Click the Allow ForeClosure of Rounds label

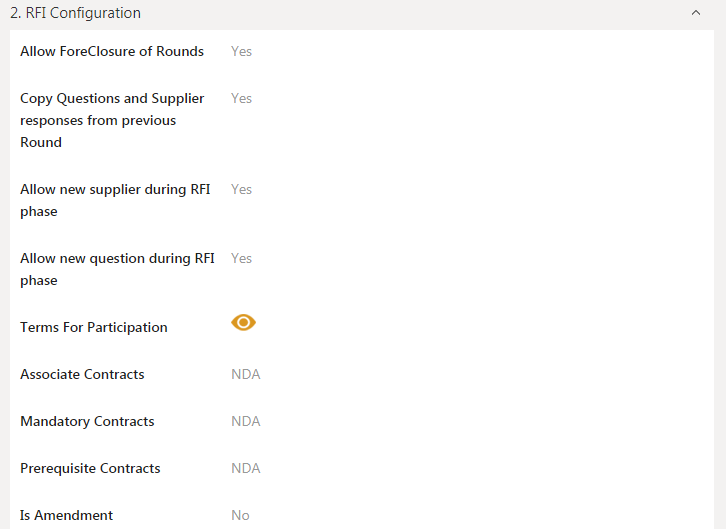(112, 51)
